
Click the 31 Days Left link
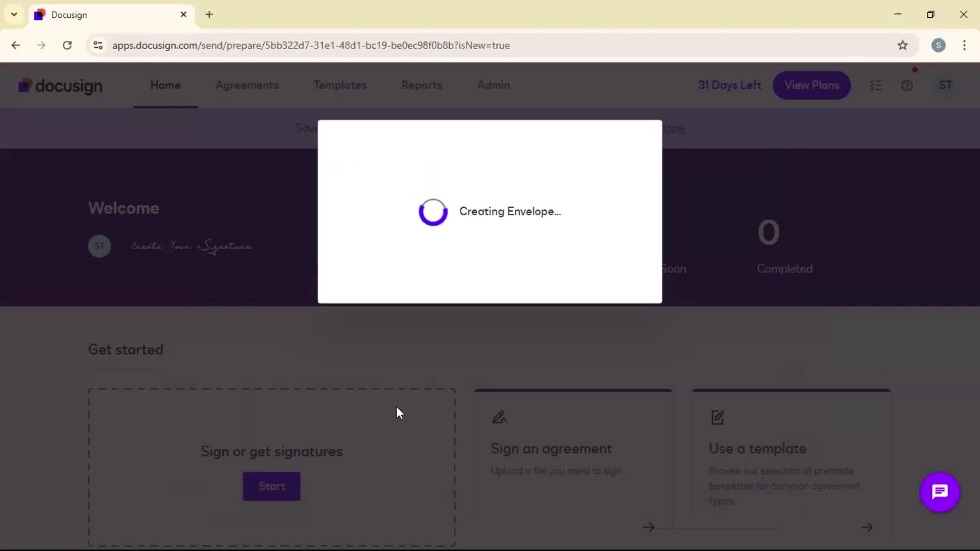(729, 85)
